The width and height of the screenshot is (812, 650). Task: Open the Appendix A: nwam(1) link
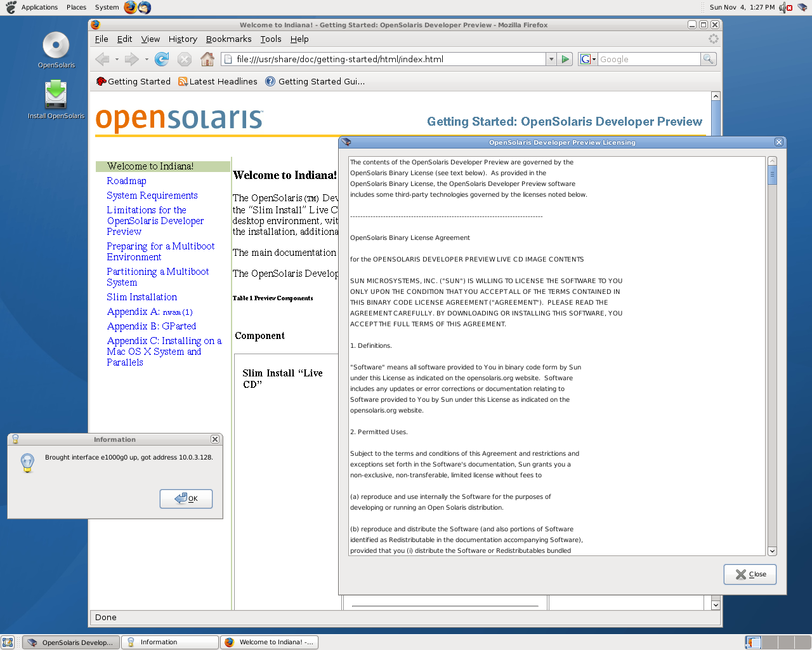(150, 312)
